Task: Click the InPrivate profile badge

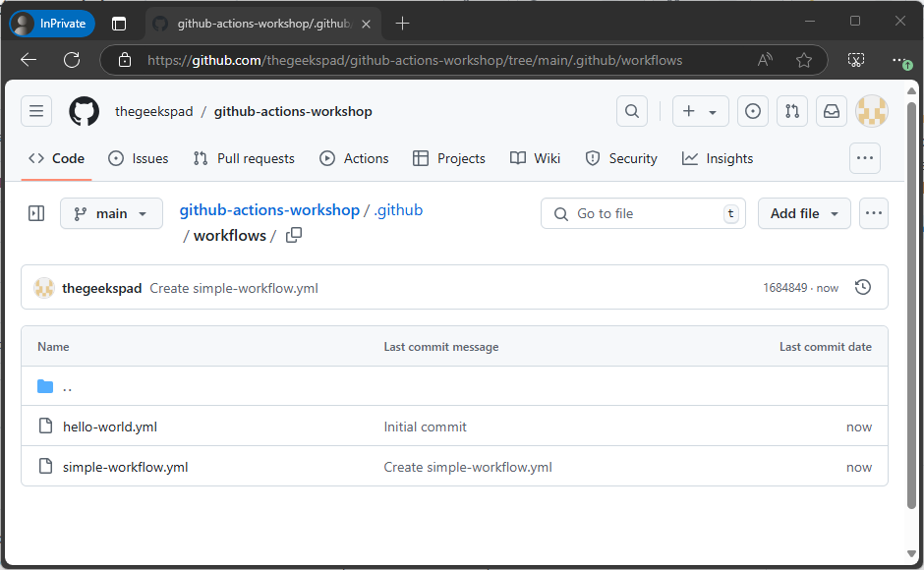Action: [x=52, y=24]
